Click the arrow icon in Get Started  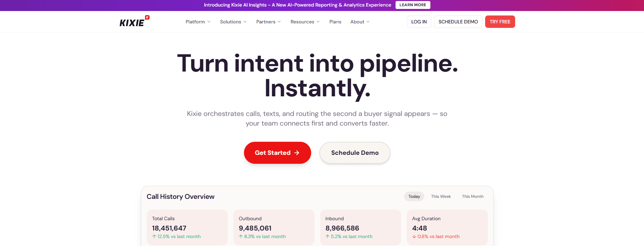pos(297,153)
